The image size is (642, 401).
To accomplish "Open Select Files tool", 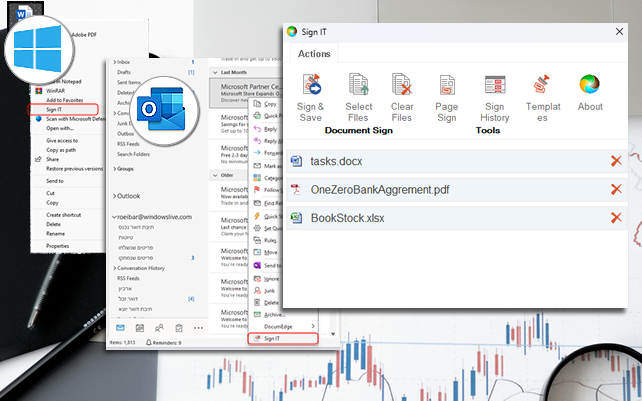I will tap(359, 87).
